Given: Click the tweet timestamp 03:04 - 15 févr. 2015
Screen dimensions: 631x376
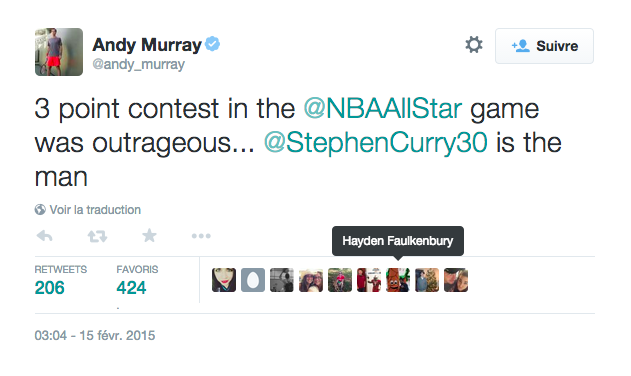Looking at the screenshot, I should (x=95, y=335).
